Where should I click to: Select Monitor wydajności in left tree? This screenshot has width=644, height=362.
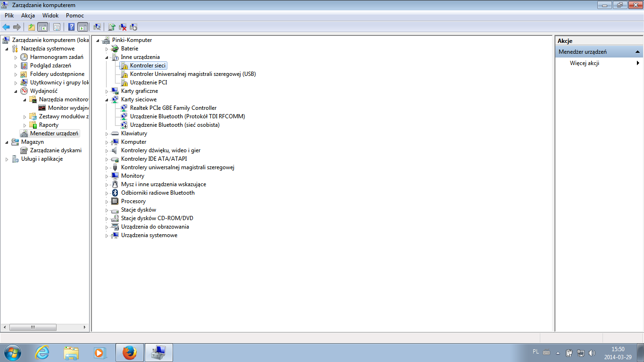click(68, 108)
